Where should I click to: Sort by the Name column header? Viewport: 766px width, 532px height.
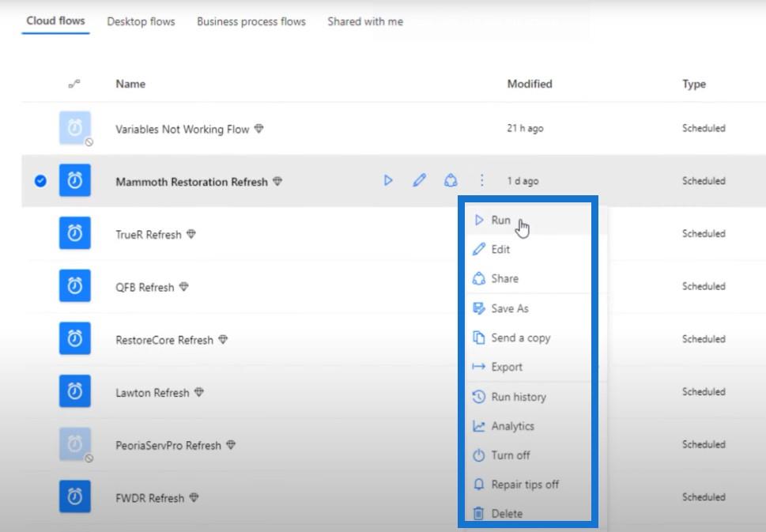[x=130, y=84]
